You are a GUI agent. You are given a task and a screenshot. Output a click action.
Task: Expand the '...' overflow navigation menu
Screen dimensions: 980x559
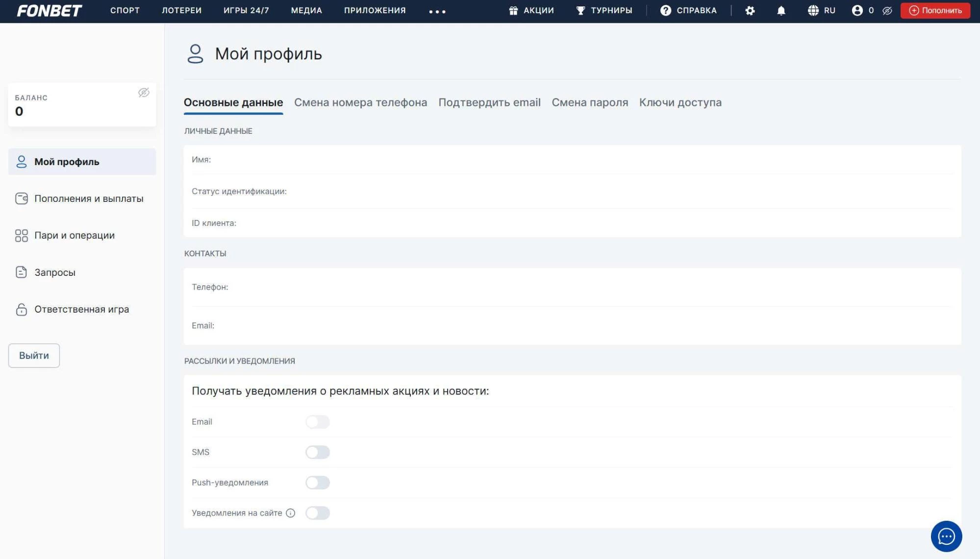tap(436, 12)
